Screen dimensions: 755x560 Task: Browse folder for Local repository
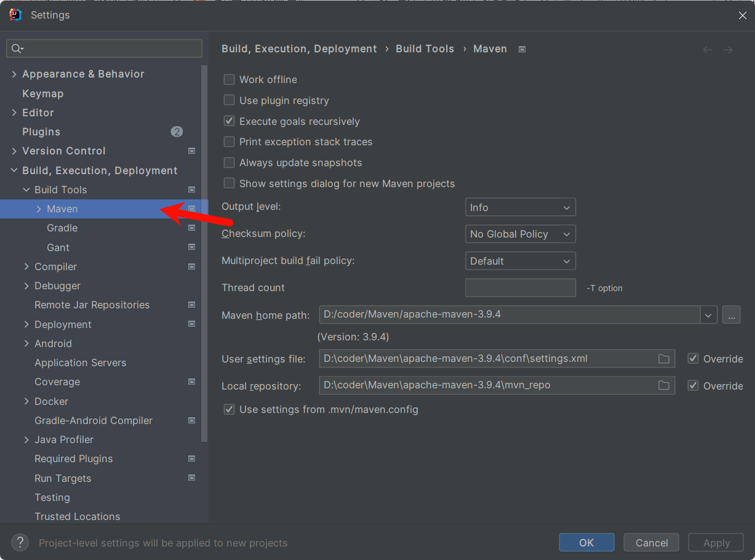[x=663, y=385]
